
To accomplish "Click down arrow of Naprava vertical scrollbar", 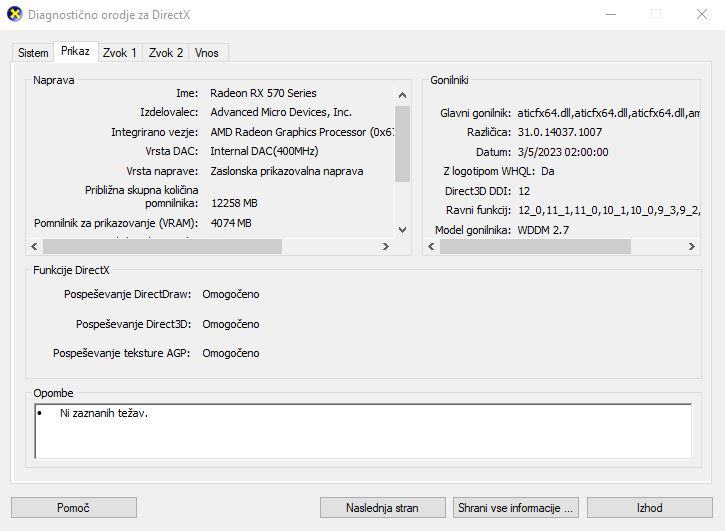I will tap(402, 229).
